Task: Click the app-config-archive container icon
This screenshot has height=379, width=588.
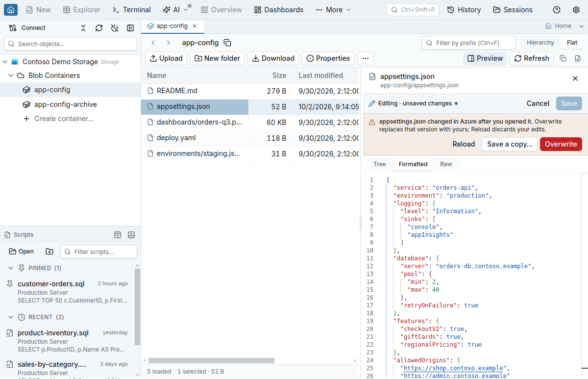Action: [x=26, y=104]
